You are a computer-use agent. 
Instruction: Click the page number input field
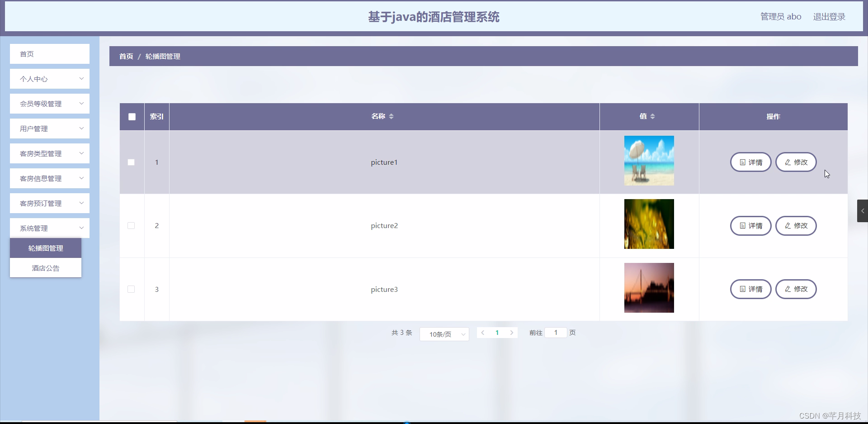point(556,332)
